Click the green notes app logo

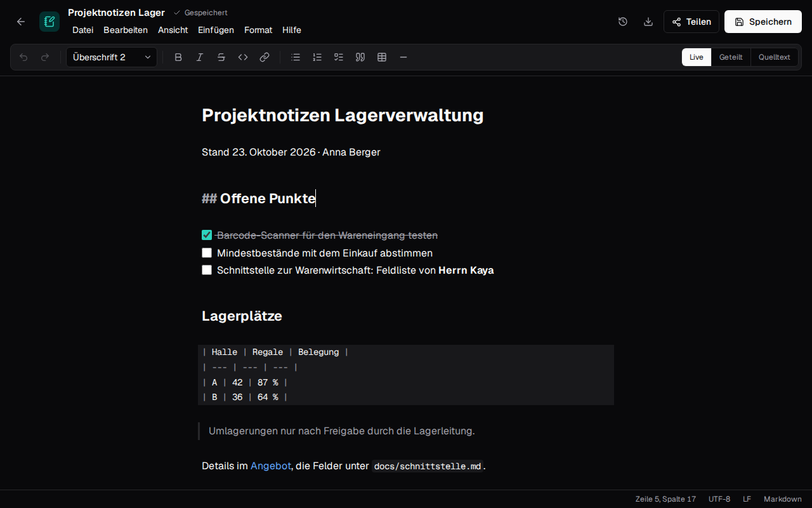[x=49, y=22]
